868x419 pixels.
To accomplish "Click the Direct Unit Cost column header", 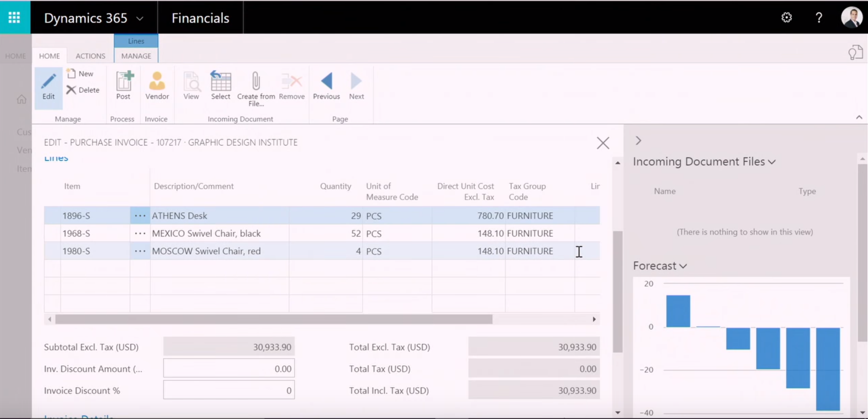I will 466,192.
